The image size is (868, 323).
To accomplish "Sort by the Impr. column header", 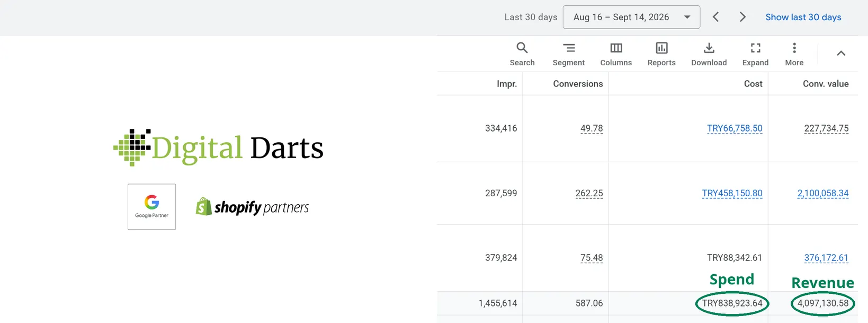I will pyautogui.click(x=506, y=84).
